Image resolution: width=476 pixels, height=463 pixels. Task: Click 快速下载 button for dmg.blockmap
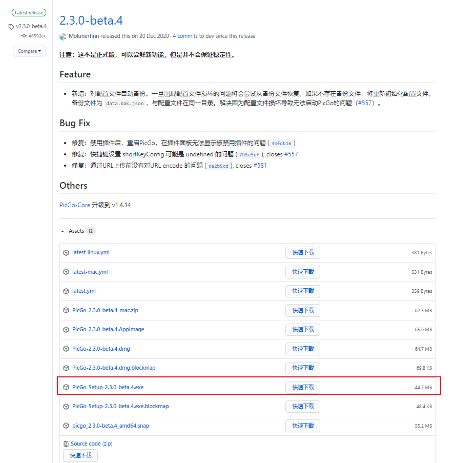click(303, 368)
